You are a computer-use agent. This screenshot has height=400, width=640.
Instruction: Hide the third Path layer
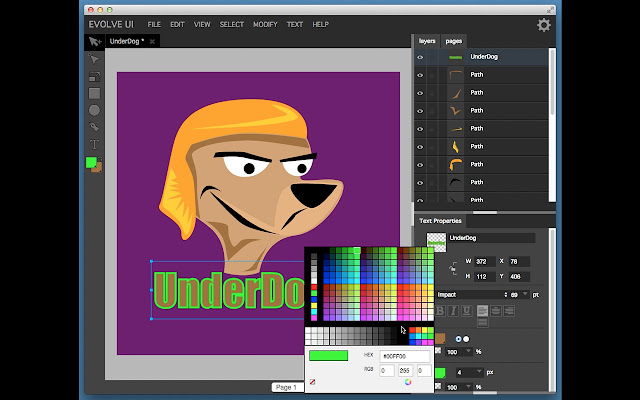pos(420,111)
